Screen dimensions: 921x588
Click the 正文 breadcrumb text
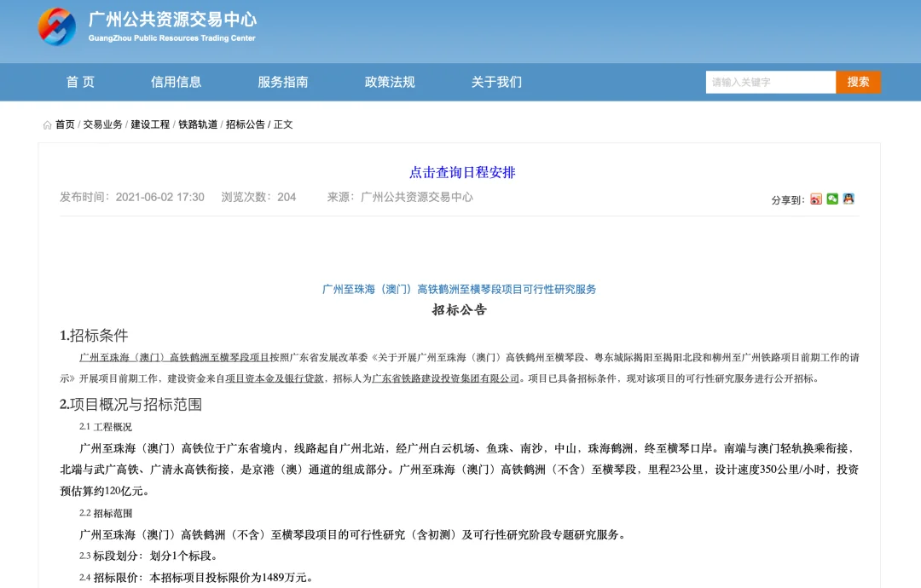283,124
